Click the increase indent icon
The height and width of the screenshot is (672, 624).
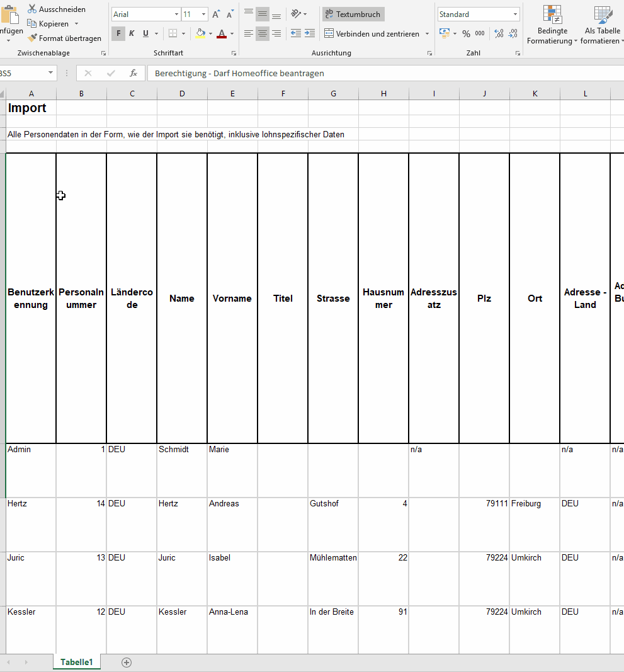click(x=309, y=33)
